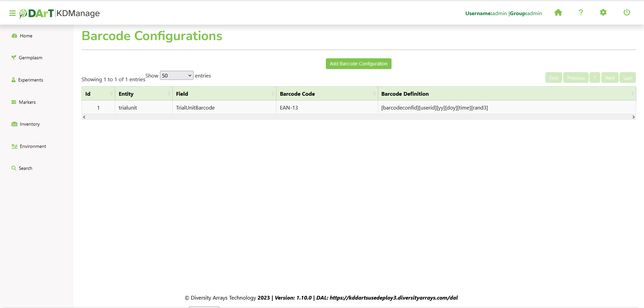Click Add Barcode Configuration button
Viewport: 644px width, 308px height.
[x=358, y=64]
